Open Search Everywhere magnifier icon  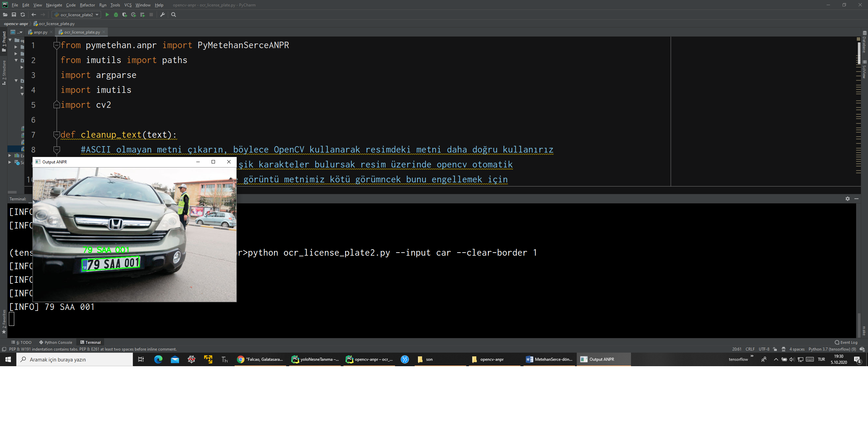pyautogui.click(x=174, y=15)
